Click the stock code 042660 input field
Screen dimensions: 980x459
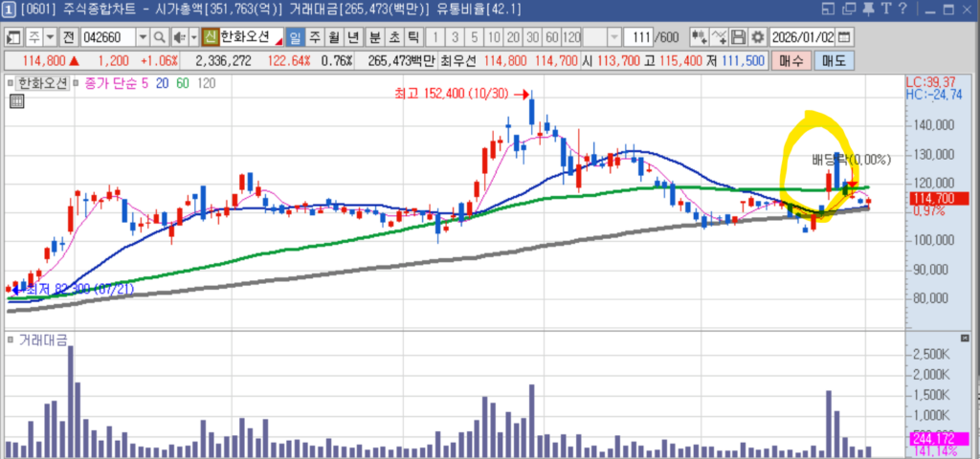coord(107,37)
